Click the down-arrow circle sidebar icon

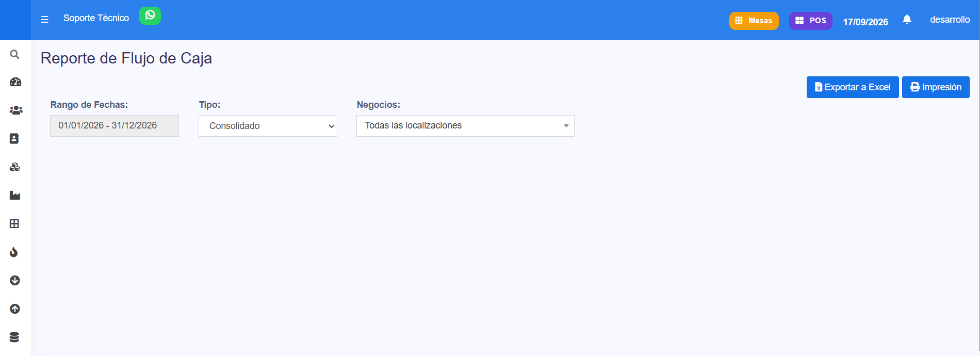[x=15, y=280]
